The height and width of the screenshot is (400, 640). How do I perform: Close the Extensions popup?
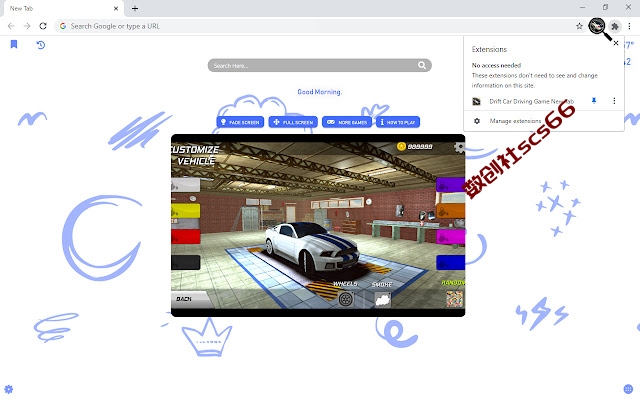616,43
